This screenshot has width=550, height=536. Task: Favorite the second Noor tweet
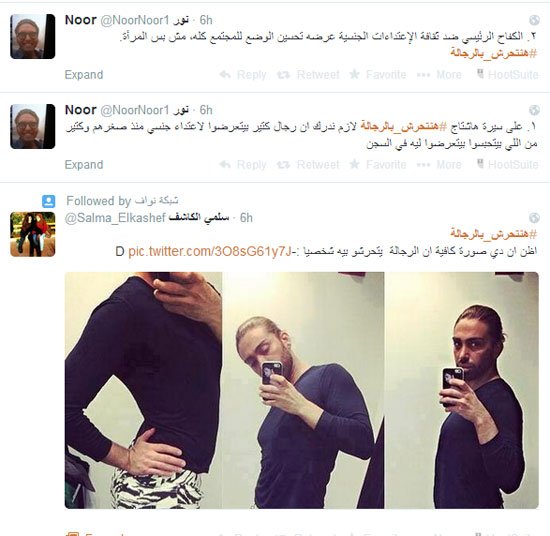coord(378,165)
